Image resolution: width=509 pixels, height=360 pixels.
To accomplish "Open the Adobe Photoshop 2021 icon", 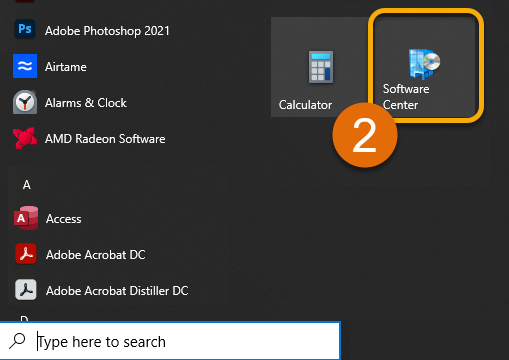I will (x=25, y=29).
